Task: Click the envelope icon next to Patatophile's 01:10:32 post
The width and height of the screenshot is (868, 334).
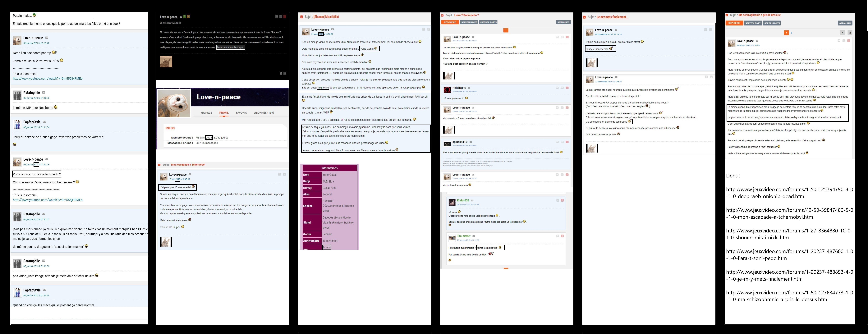Action: point(44,92)
